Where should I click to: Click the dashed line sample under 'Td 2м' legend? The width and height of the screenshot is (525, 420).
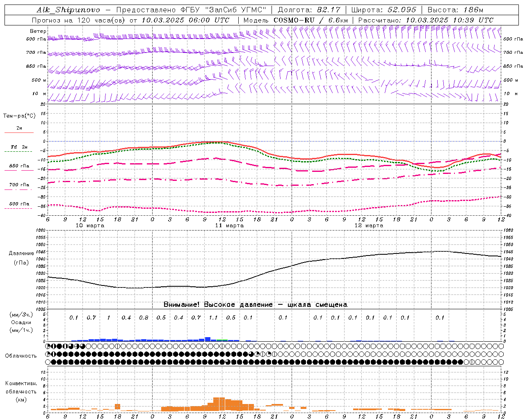(x=18, y=152)
